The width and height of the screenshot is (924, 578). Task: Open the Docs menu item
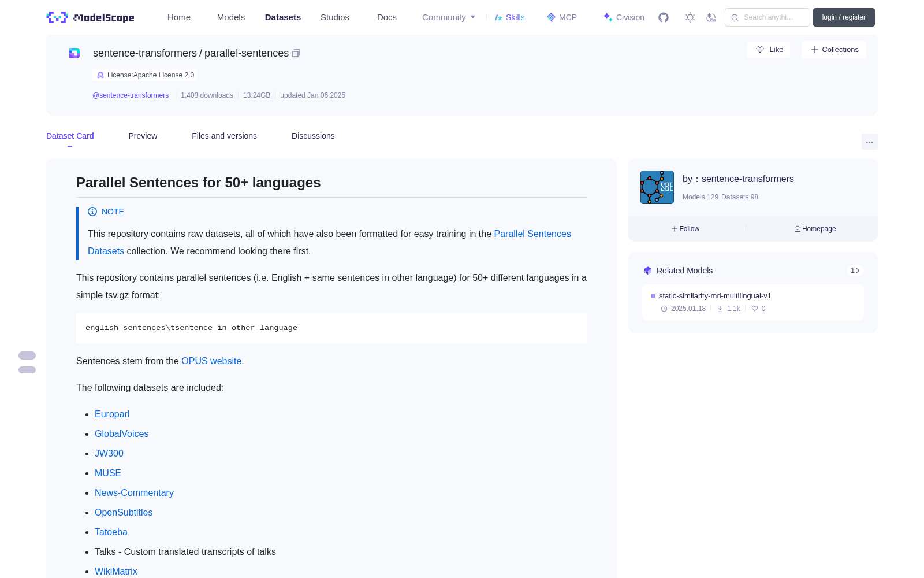point(387,17)
